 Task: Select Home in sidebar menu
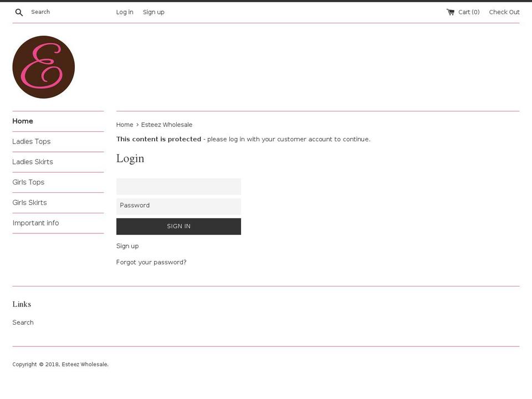[x=23, y=121]
